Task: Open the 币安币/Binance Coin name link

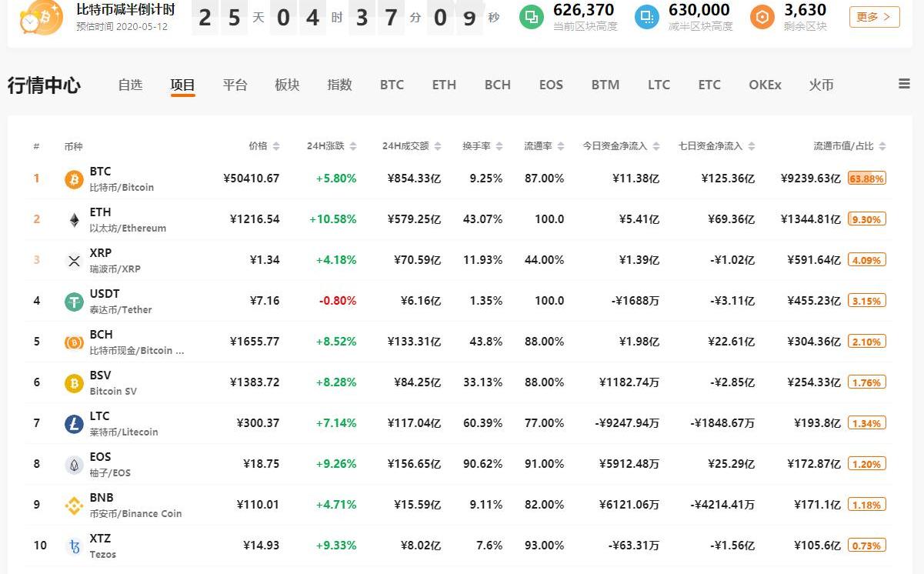Action: tap(135, 513)
